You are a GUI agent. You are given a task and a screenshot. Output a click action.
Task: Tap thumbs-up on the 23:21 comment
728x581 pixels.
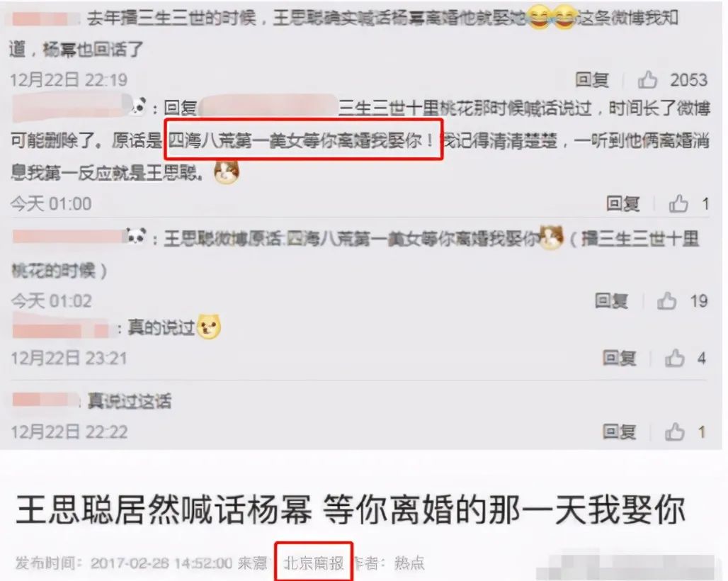(x=675, y=358)
